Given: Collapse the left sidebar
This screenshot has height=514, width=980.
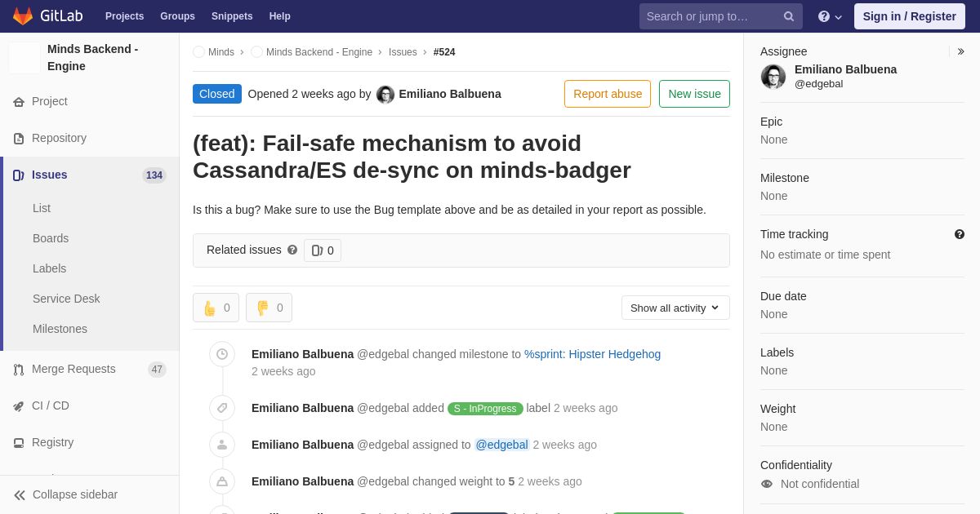Looking at the screenshot, I should pos(65,494).
